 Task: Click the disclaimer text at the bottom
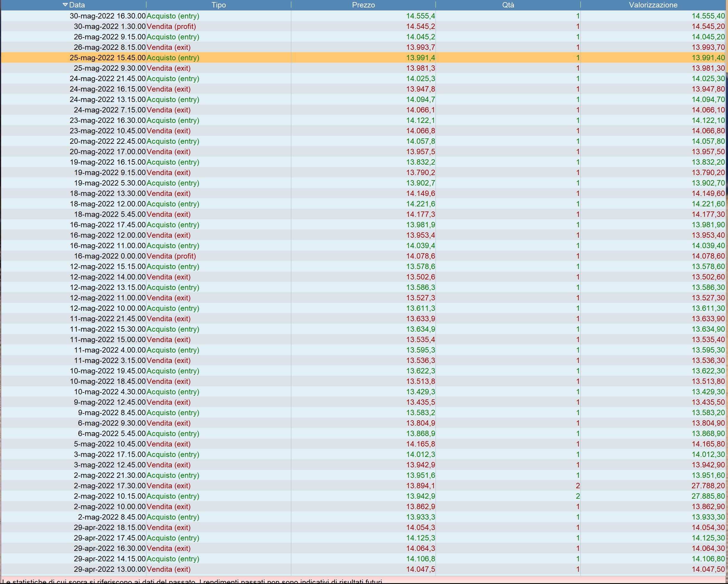pos(192,581)
